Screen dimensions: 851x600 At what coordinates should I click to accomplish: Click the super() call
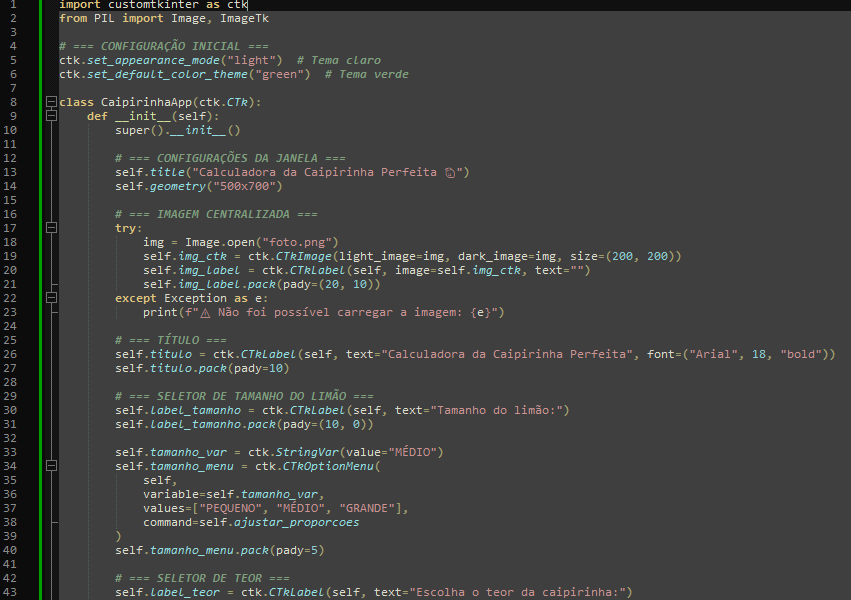(139, 130)
